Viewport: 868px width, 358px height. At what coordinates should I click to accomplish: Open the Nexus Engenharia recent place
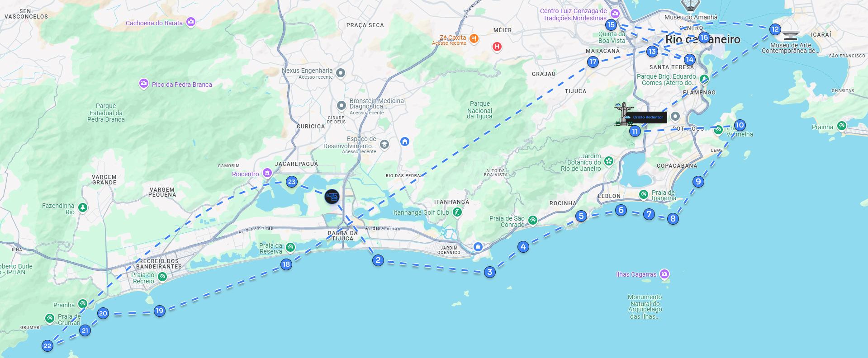[307, 71]
